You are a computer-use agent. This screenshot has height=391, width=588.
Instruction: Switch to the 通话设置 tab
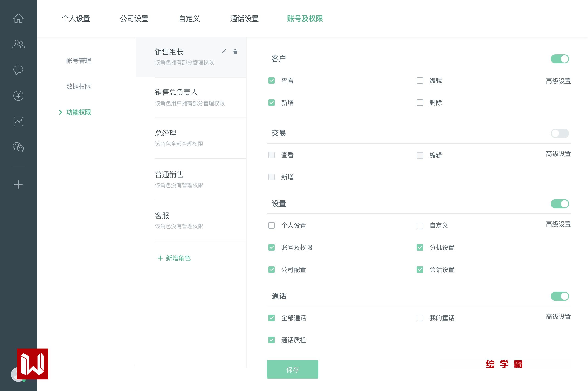pos(244,19)
